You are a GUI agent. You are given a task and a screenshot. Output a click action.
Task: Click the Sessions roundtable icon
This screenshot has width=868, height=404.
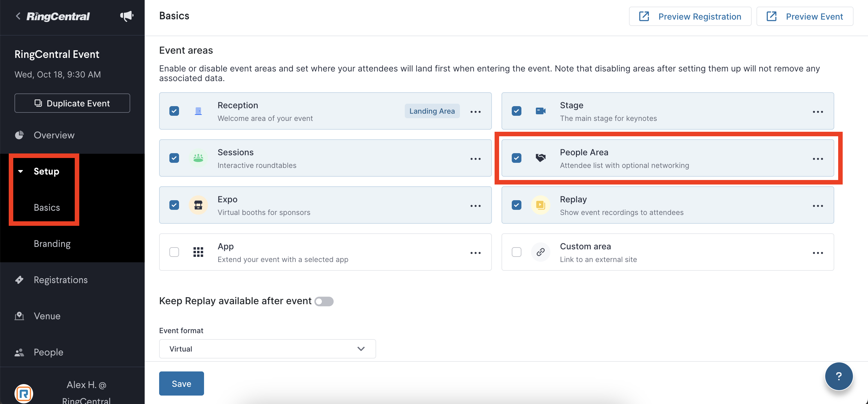coord(199,158)
